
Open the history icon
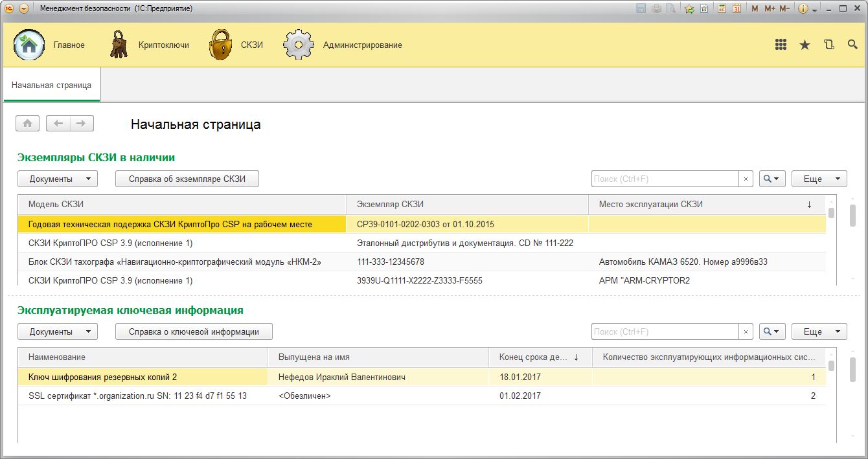[829, 45]
